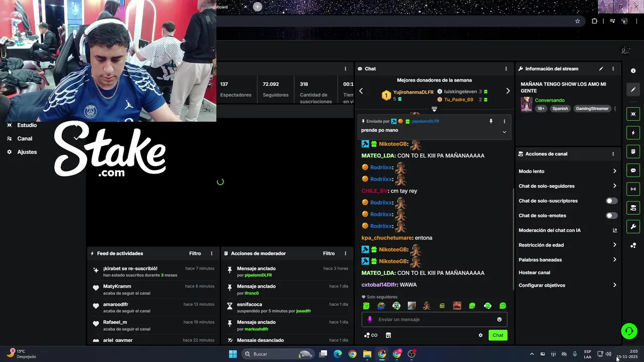
Task: Show next top donors with right arrow
Action: [x=508, y=91]
